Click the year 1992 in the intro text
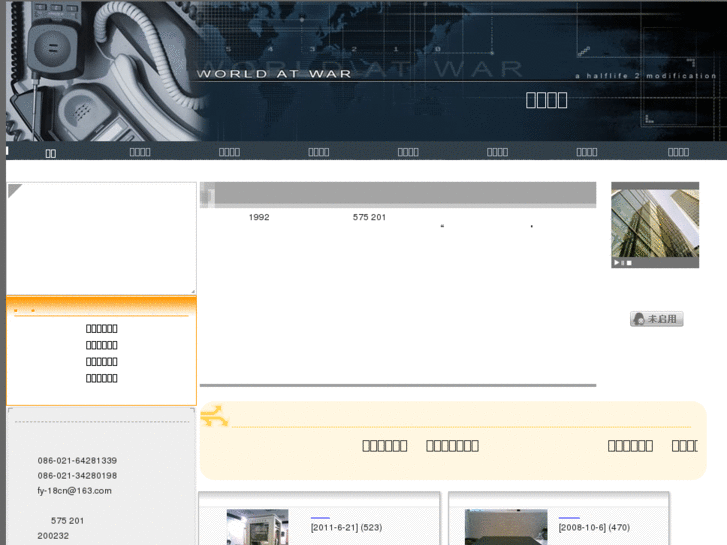727x545 pixels. click(x=259, y=217)
